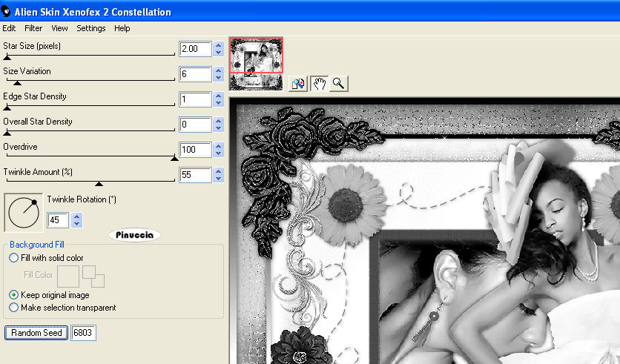Increase Star Size with up arrow
This screenshot has width=620, height=364.
tap(218, 45)
